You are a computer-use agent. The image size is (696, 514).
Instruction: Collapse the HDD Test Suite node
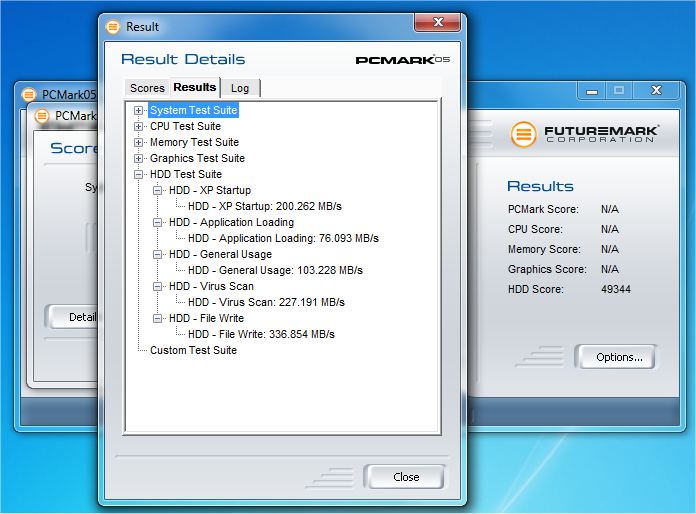pyautogui.click(x=138, y=174)
